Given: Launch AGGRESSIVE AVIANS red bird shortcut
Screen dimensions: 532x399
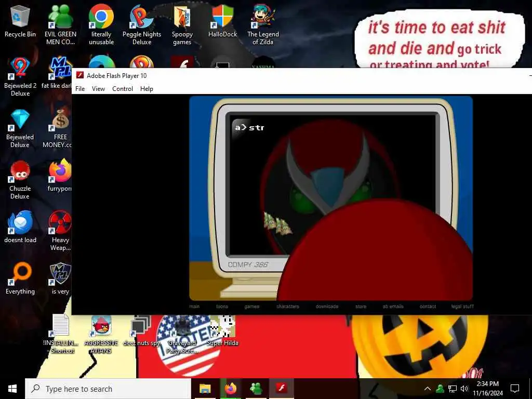Looking at the screenshot, I should (101, 335).
